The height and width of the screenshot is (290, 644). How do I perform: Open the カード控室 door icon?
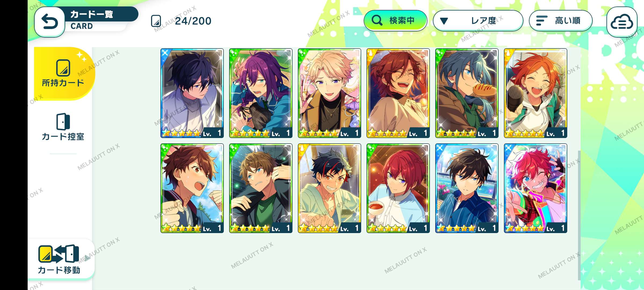click(x=63, y=122)
